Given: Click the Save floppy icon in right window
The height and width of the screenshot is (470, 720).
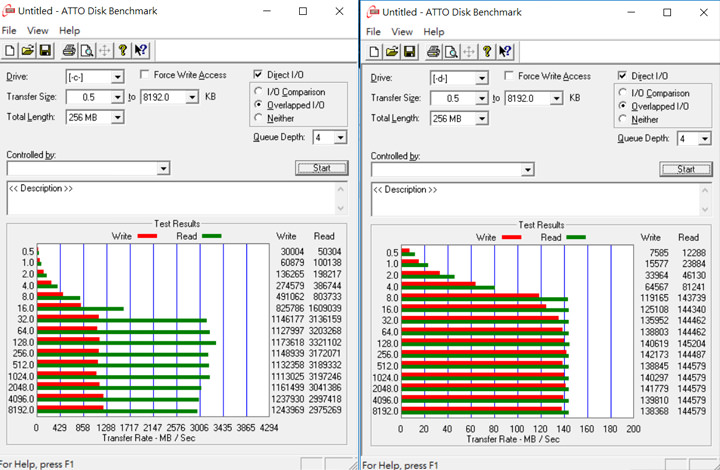Looking at the screenshot, I should point(409,51).
